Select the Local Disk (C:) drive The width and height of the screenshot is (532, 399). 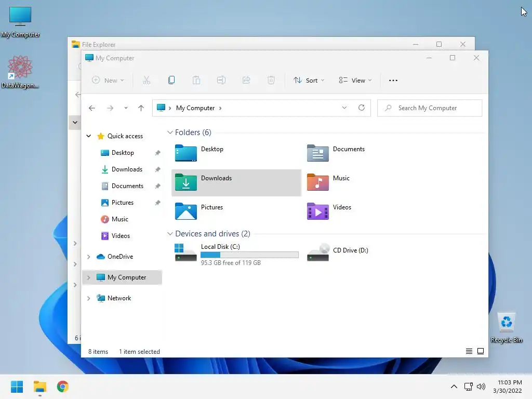point(236,254)
